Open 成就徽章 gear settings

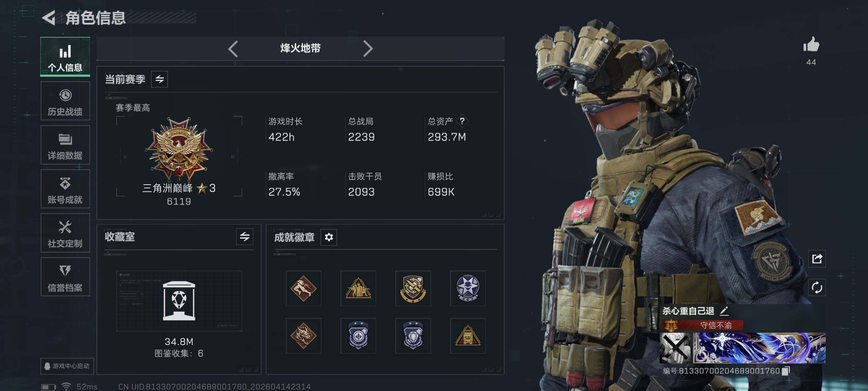329,237
